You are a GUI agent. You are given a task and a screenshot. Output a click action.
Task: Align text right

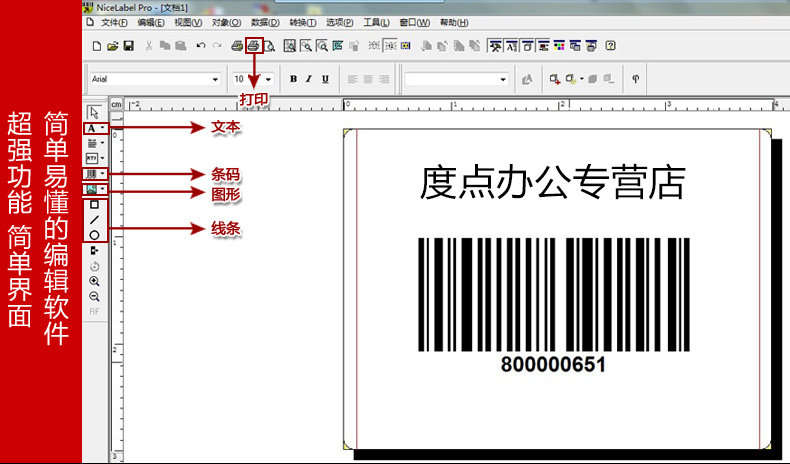point(384,79)
